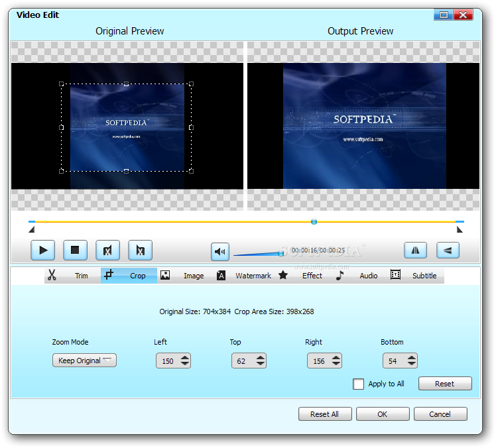Maximize the Video Edit window
The height and width of the screenshot is (448, 496).
444,15
